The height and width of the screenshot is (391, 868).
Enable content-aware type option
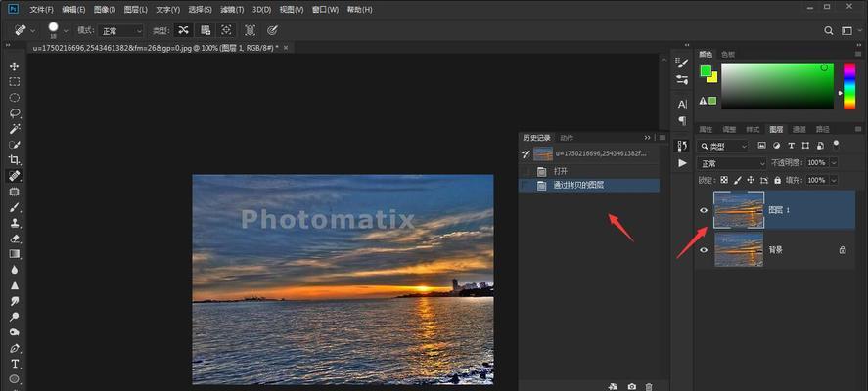183,30
